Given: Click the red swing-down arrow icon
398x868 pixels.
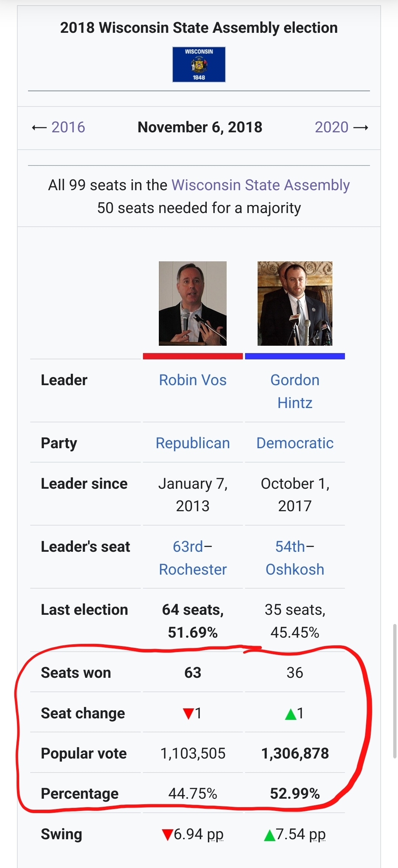Looking at the screenshot, I should (x=167, y=835).
